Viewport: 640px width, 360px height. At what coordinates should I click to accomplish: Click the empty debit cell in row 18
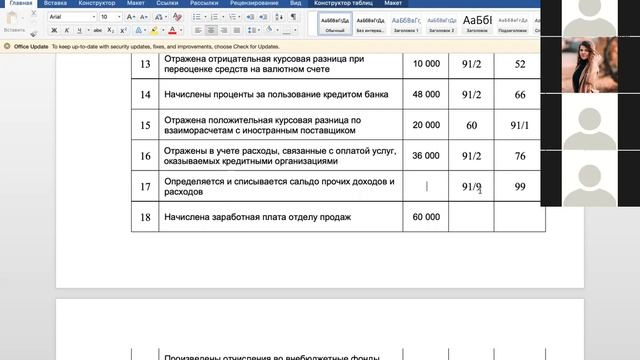tap(471, 217)
